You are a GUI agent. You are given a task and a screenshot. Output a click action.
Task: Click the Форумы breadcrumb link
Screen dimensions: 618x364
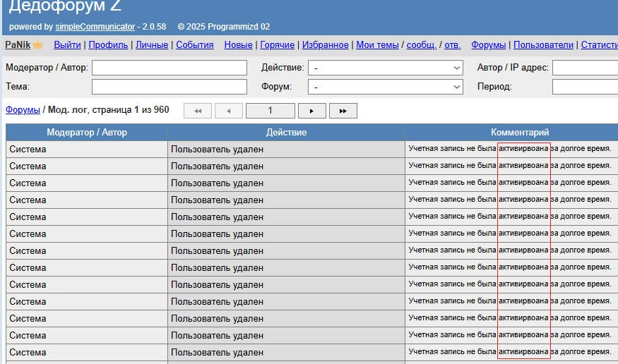click(23, 110)
